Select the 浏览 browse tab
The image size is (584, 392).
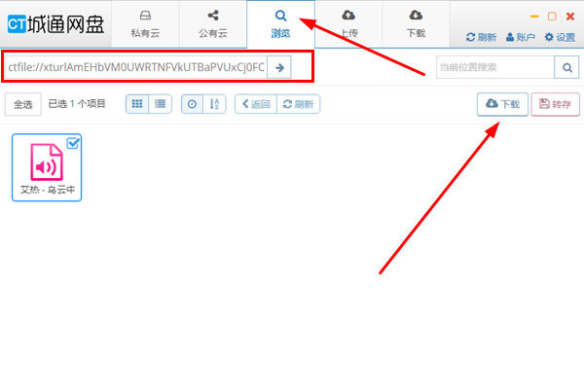tap(280, 24)
